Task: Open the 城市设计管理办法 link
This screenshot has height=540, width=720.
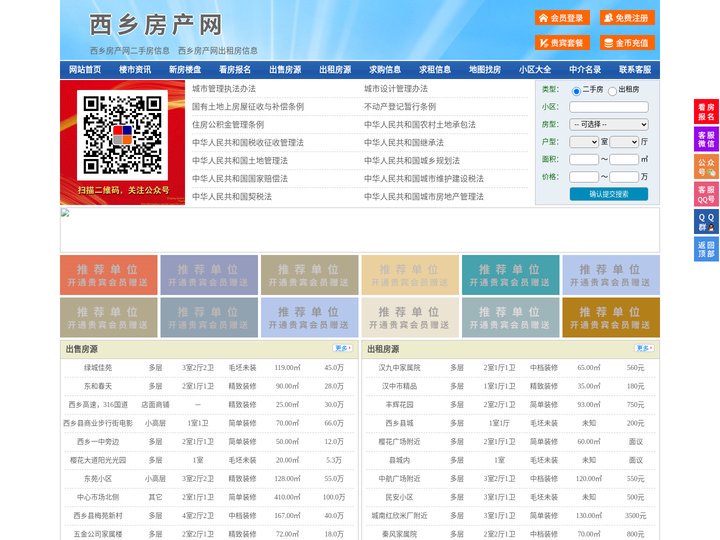Action: point(396,89)
